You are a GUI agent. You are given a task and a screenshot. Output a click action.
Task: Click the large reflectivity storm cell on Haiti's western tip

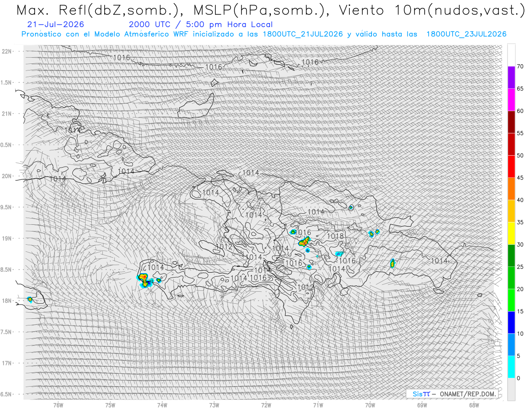pyautogui.click(x=145, y=280)
